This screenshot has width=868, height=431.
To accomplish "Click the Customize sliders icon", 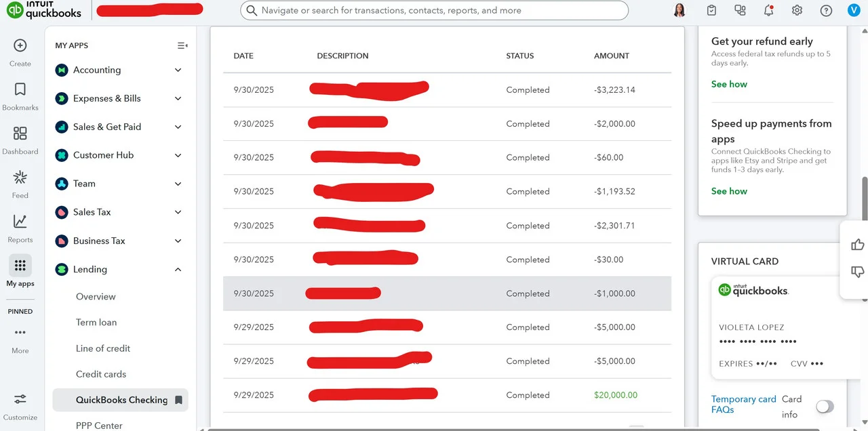I will 20,399.
